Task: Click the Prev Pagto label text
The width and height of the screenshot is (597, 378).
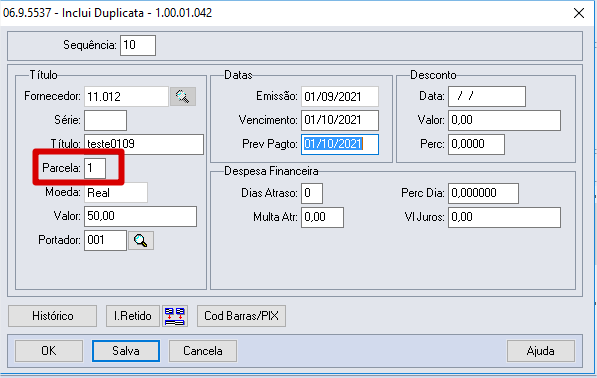Action: point(270,144)
